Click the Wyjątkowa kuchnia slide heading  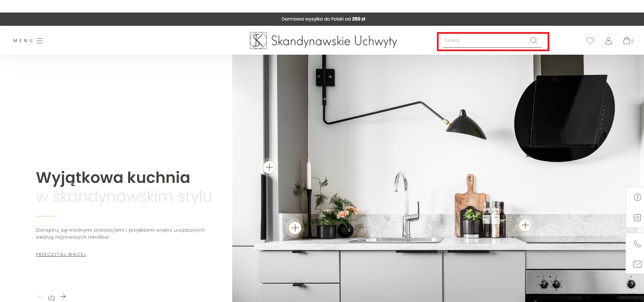click(x=113, y=178)
